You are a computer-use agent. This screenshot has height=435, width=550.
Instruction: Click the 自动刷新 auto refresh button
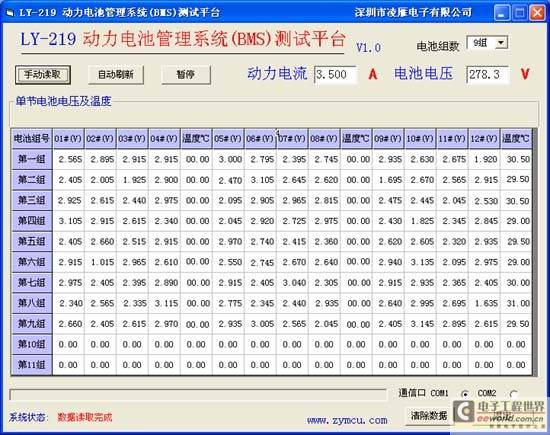[116, 75]
